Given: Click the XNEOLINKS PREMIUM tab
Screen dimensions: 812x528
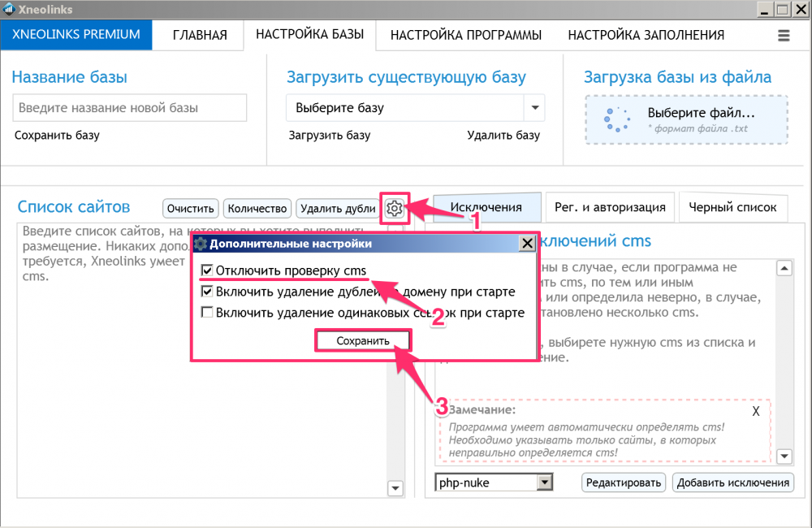Looking at the screenshot, I should click(x=76, y=35).
